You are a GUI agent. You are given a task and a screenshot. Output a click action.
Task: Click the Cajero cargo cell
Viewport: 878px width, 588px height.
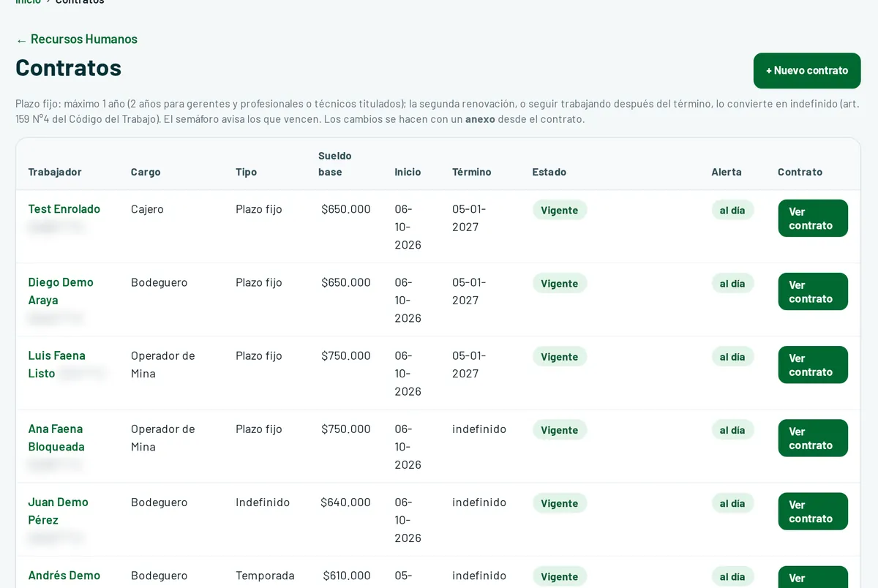point(147,209)
